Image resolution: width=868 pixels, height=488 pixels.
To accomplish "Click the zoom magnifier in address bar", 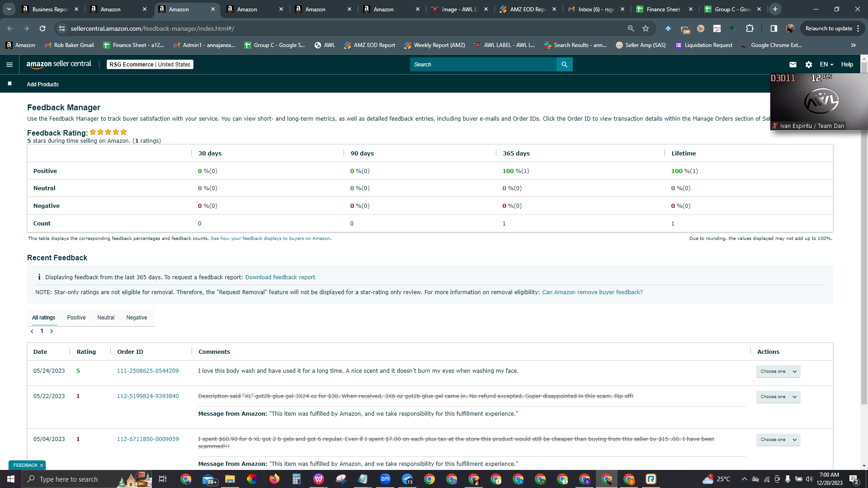I will point(631,28).
